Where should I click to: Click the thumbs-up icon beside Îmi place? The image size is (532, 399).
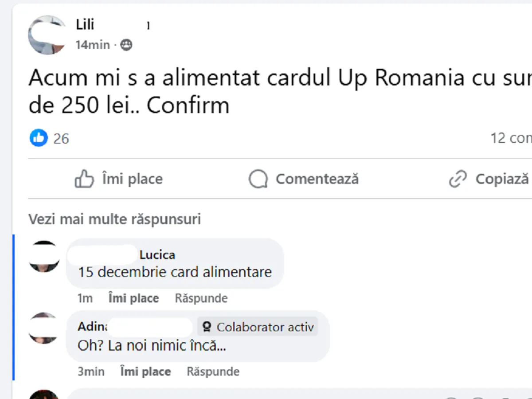click(x=84, y=180)
